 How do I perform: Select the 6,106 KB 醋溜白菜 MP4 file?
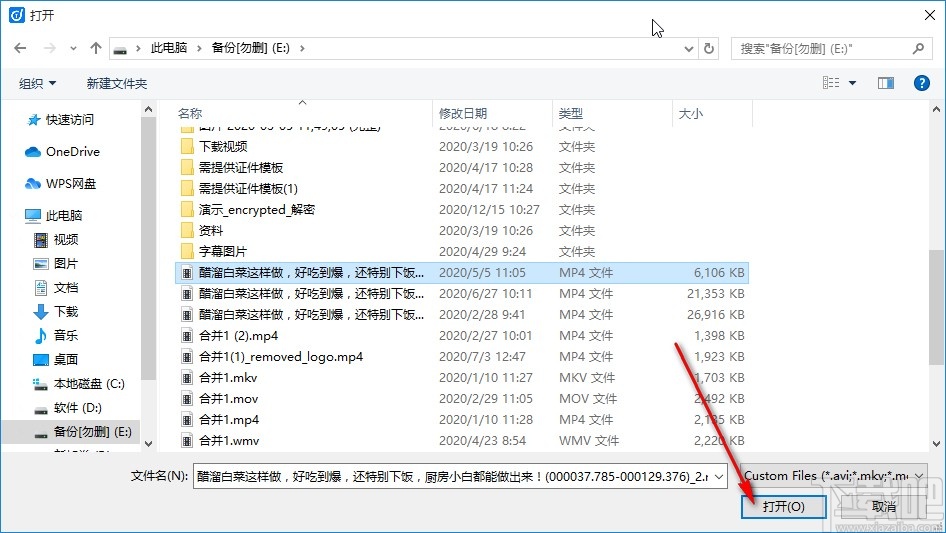[462, 272]
